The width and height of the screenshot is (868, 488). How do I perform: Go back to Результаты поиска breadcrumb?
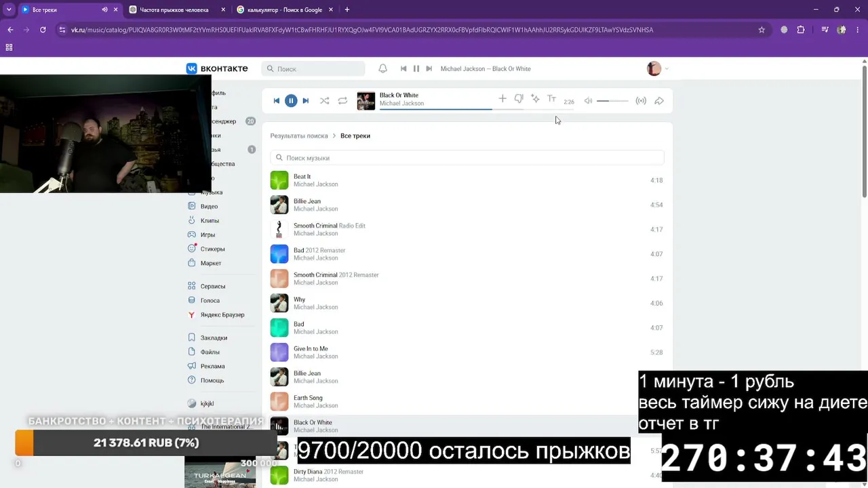coord(299,136)
